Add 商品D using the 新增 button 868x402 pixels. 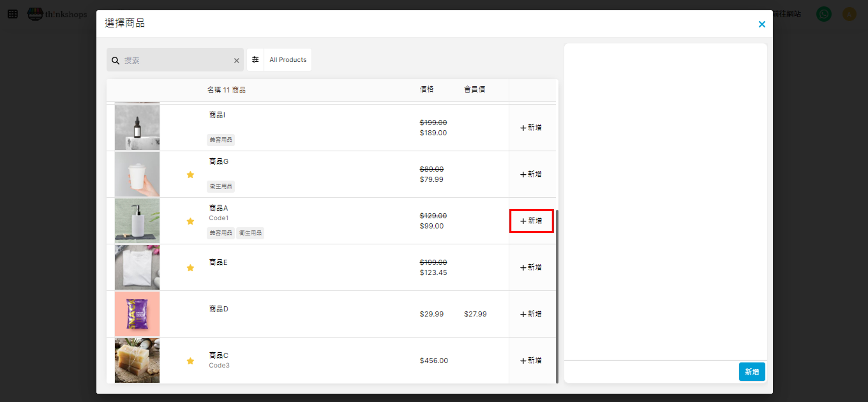pos(531,314)
